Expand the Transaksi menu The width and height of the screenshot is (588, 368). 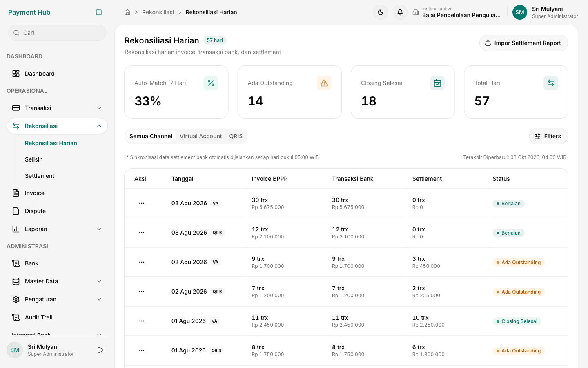[x=57, y=108]
